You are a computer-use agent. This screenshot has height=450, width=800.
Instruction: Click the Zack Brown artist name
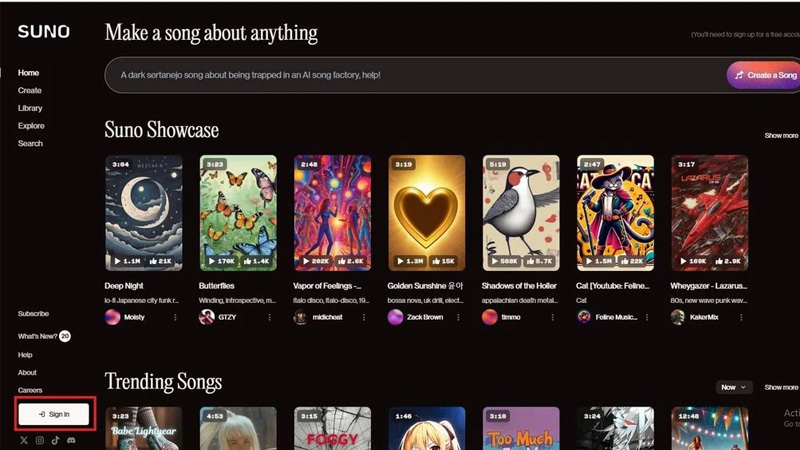[425, 317]
